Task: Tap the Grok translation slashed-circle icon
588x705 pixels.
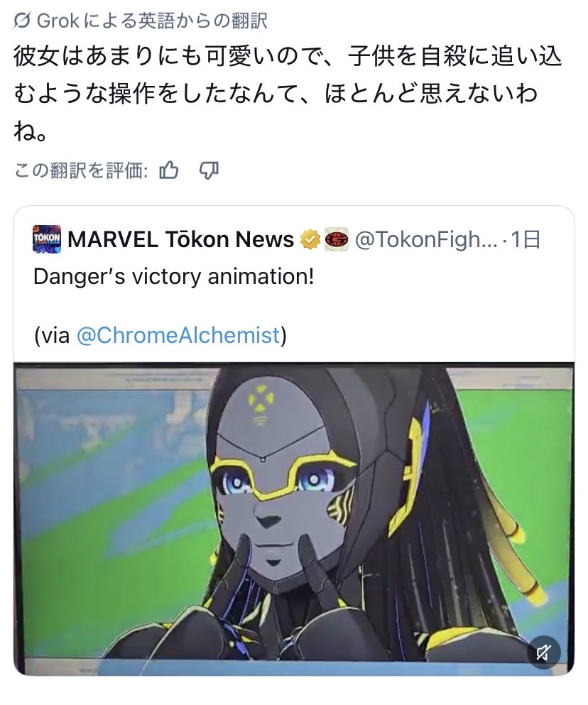Action: [x=21, y=21]
